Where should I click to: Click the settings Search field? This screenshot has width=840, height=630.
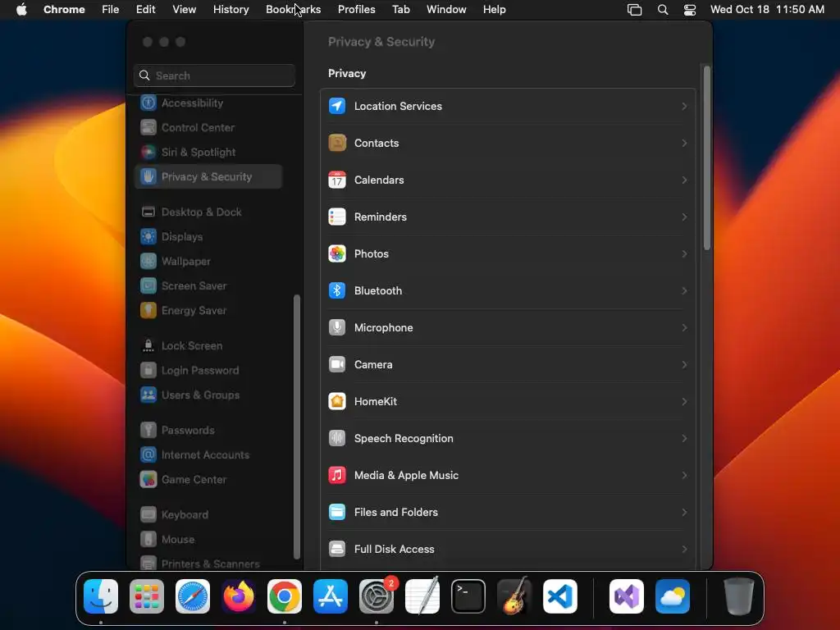[214, 75]
